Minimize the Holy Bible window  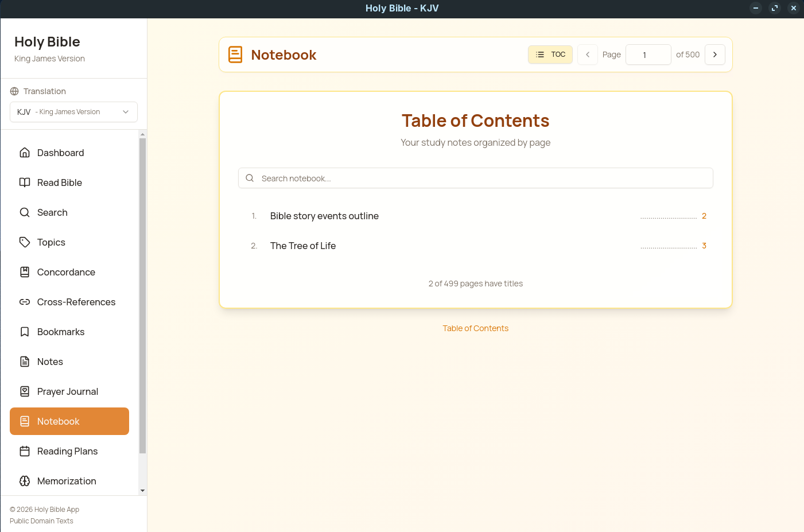tap(756, 8)
